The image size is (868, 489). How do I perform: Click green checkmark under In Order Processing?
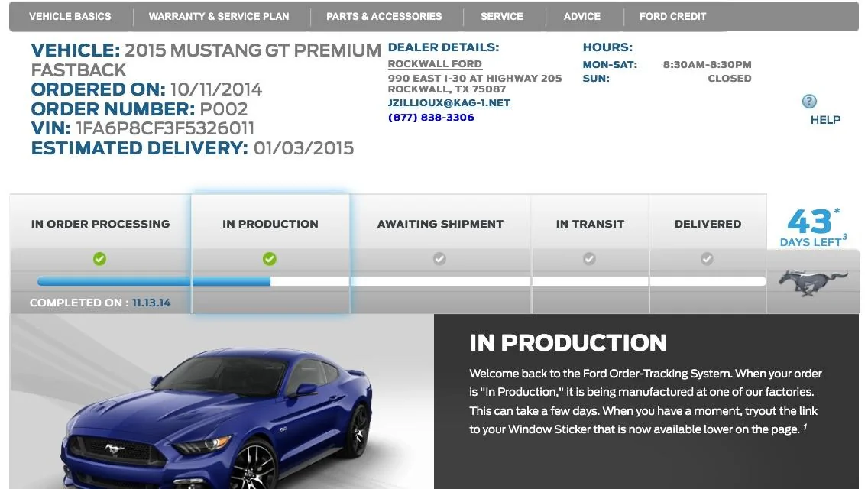coord(99,258)
